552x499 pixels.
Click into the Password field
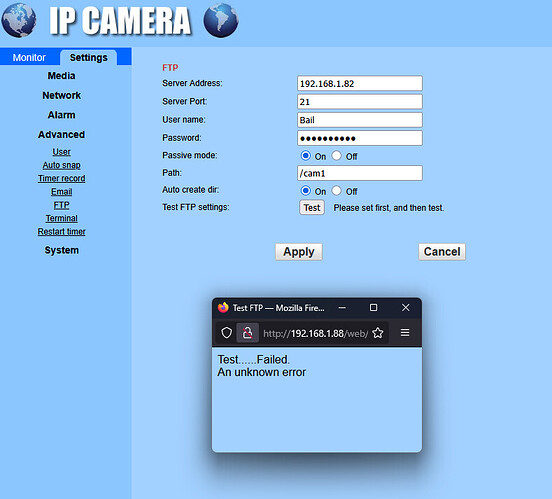(x=360, y=138)
